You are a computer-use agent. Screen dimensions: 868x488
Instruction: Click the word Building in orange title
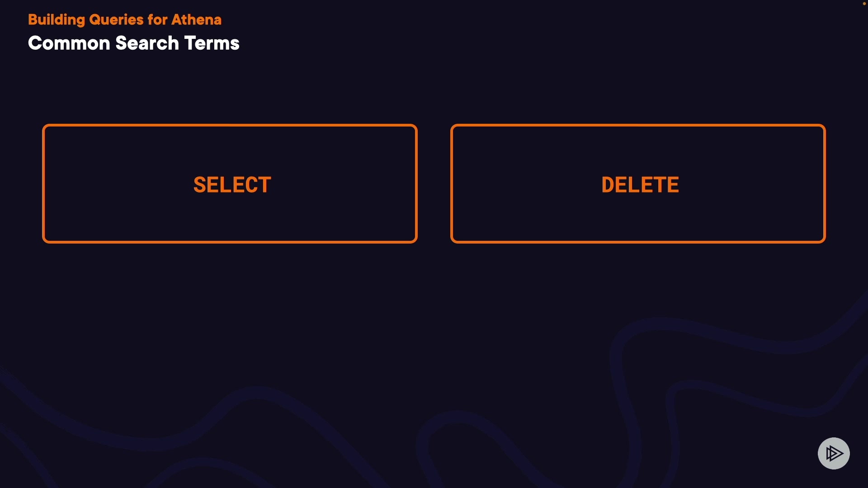point(56,20)
